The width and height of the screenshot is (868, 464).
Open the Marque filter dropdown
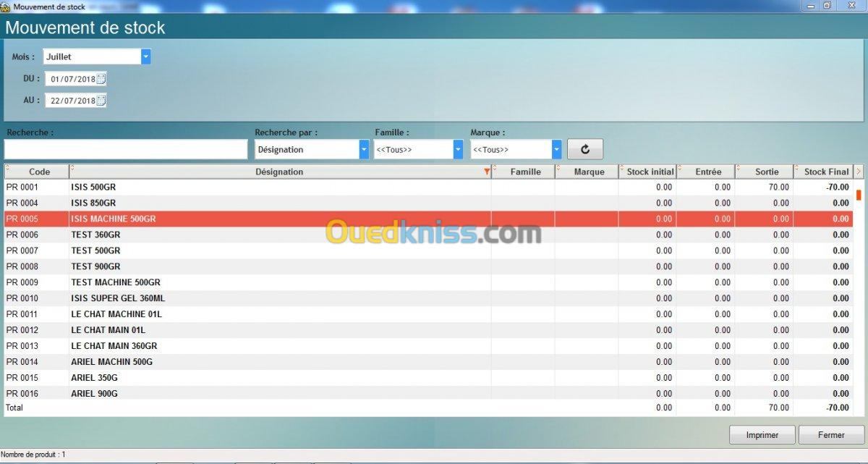pos(556,149)
